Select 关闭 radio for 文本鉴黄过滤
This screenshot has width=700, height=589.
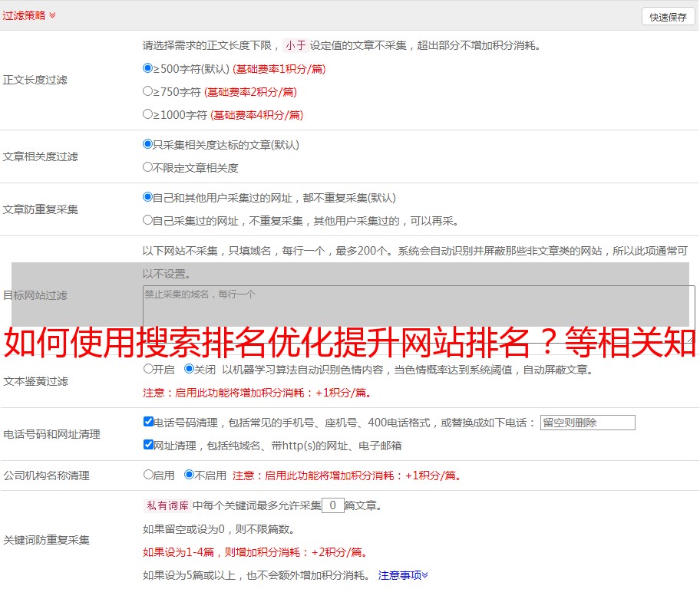pos(190,369)
